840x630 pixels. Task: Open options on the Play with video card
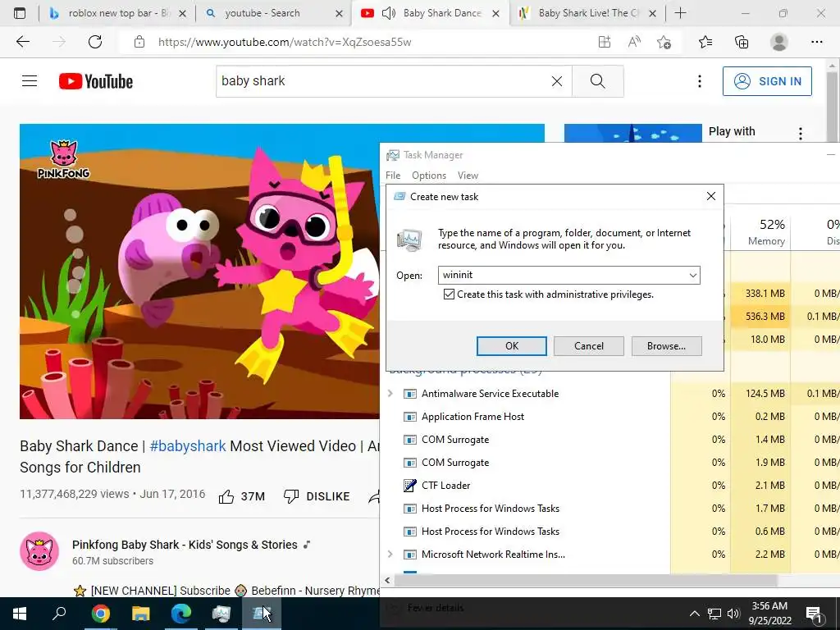(801, 134)
